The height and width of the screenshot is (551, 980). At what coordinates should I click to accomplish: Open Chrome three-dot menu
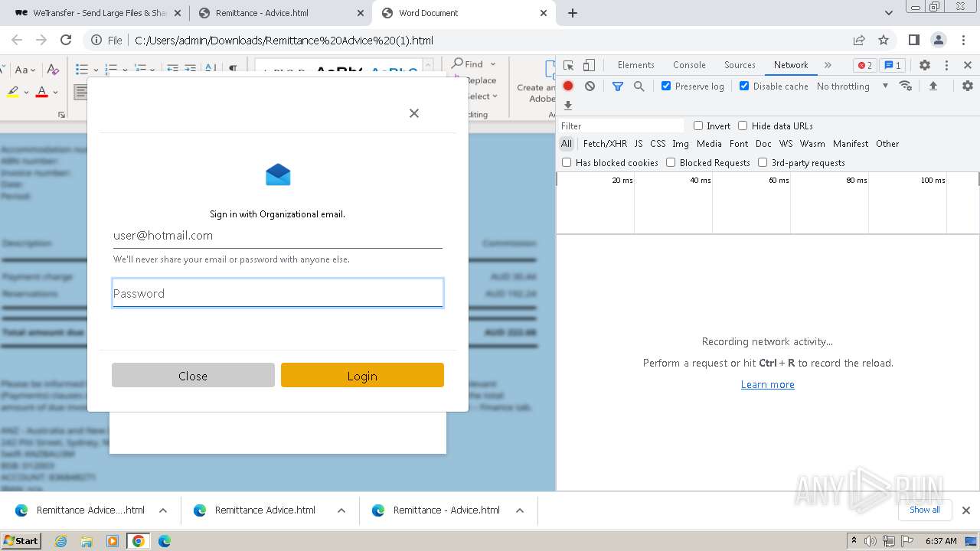[964, 40]
